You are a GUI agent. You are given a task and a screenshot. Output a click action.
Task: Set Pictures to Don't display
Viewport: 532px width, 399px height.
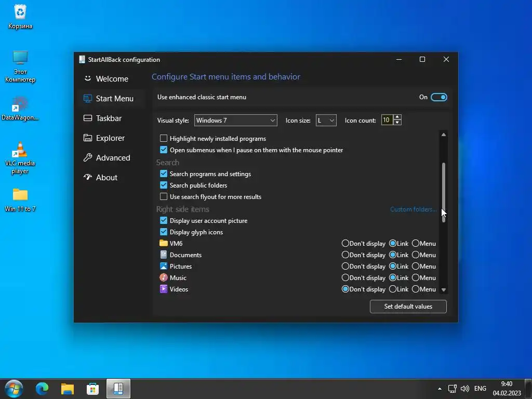click(345, 267)
